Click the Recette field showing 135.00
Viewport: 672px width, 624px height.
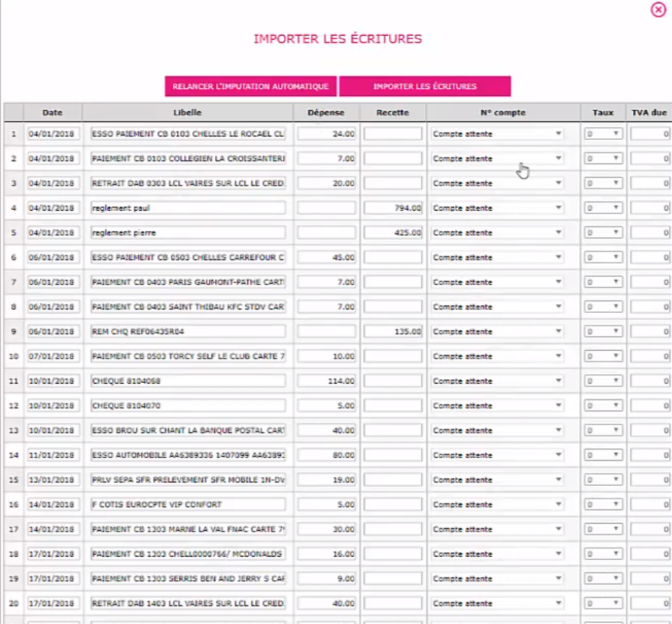pyautogui.click(x=393, y=331)
